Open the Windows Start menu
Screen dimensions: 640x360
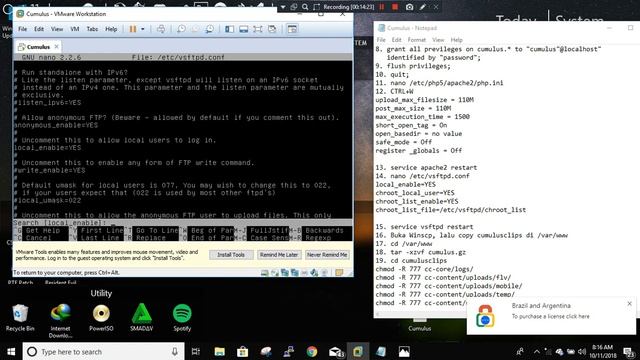pyautogui.click(x=11, y=351)
